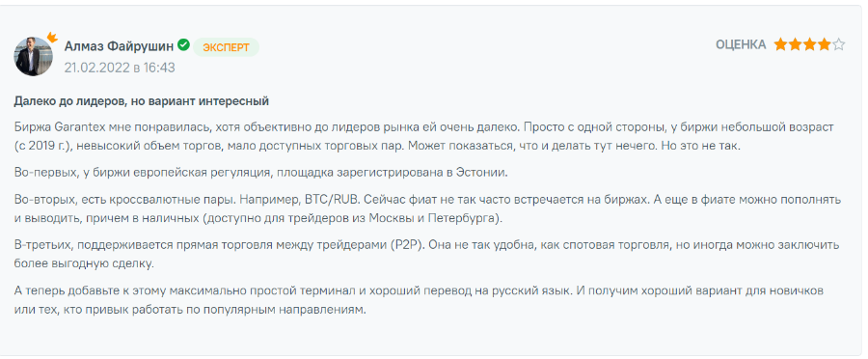Select the first rating star
This screenshot has width=868, height=359.
click(780, 44)
